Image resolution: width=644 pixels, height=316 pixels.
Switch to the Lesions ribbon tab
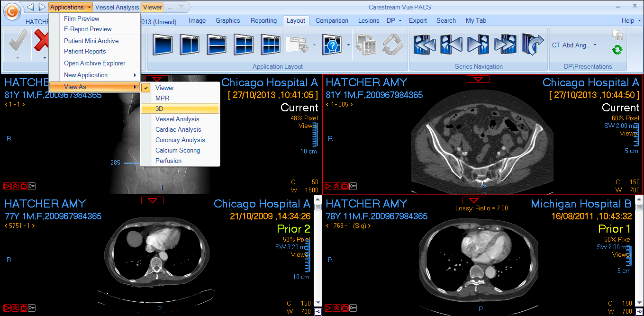click(369, 20)
